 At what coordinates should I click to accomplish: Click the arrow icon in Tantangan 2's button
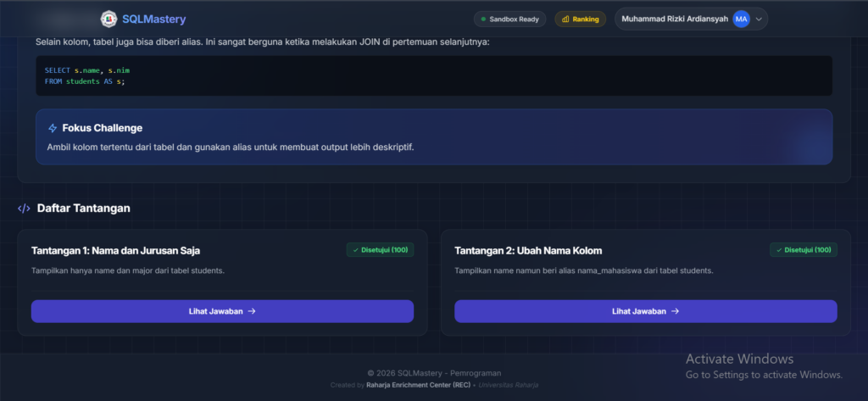click(675, 311)
